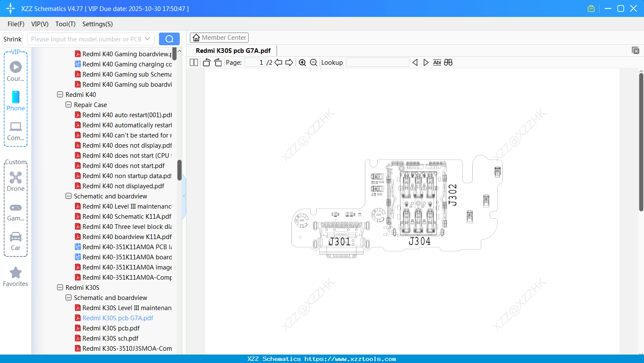Jump to next Lookup result triangle
This screenshot has width=644, height=363.
426,63
